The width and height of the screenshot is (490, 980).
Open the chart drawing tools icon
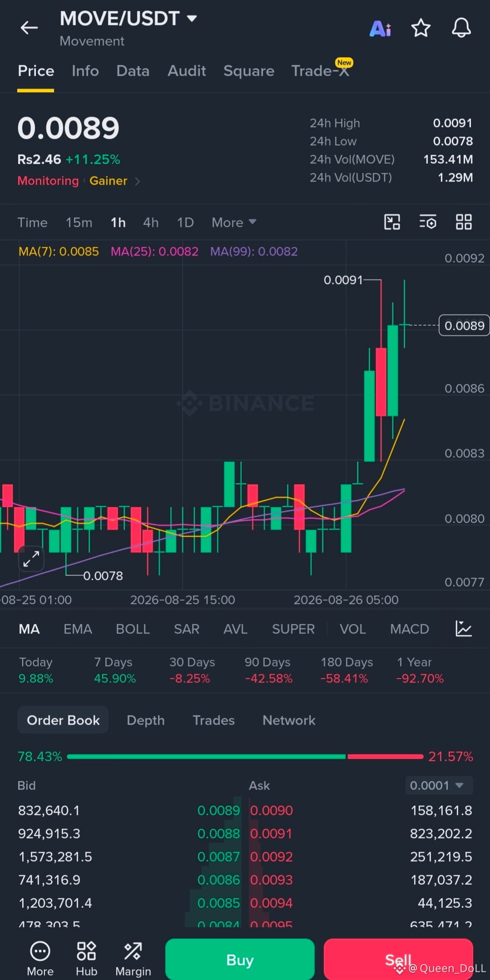click(x=392, y=222)
